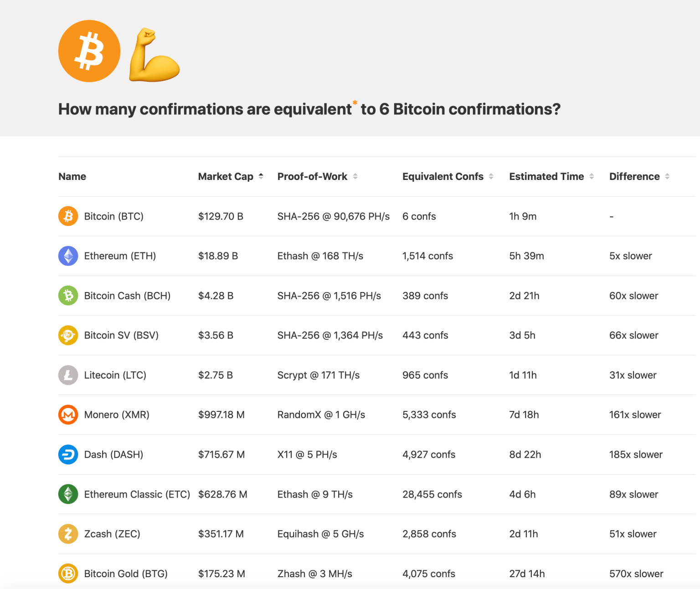
Task: Sort table by Market Cap arrow
Action: 261,176
